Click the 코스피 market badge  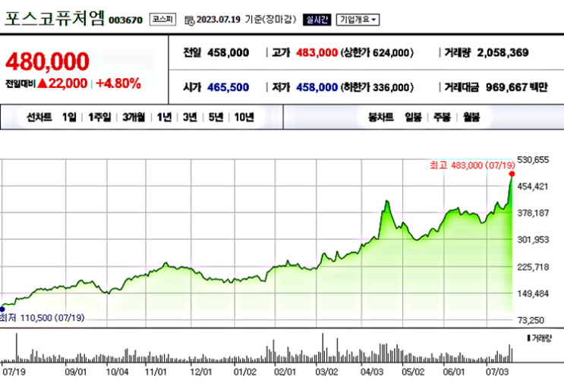163,19
